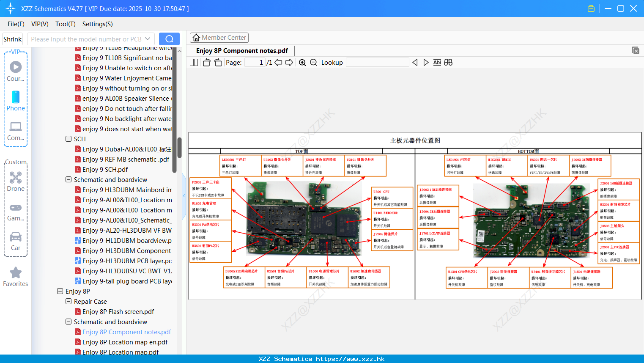Find previous lookup result
This screenshot has height=363, width=644.
(415, 62)
